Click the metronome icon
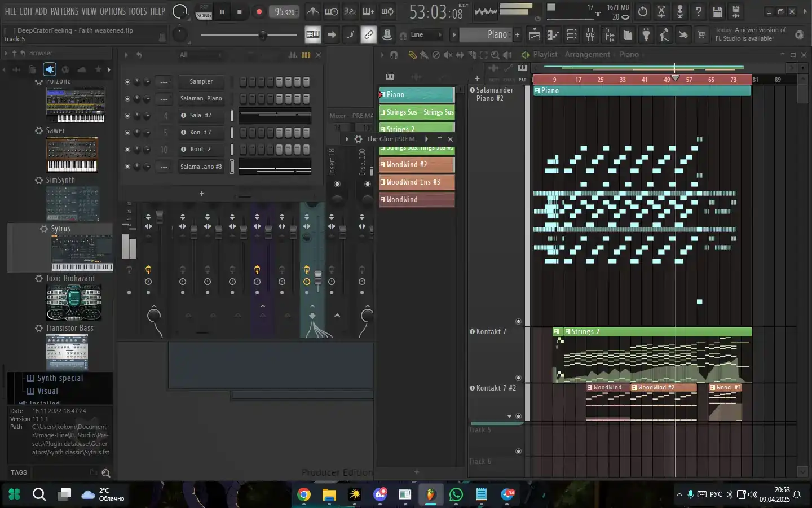The image size is (812, 508). point(313,11)
